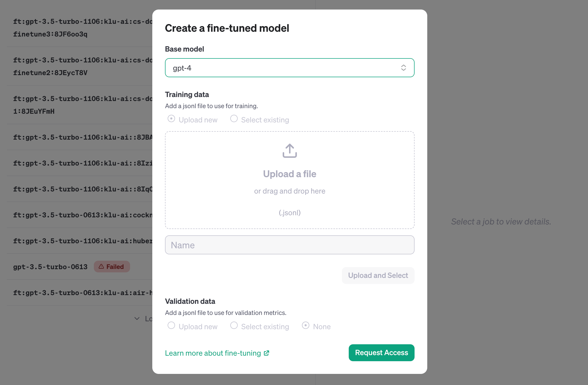
Task: Click the Failed status badge
Action: 112,267
